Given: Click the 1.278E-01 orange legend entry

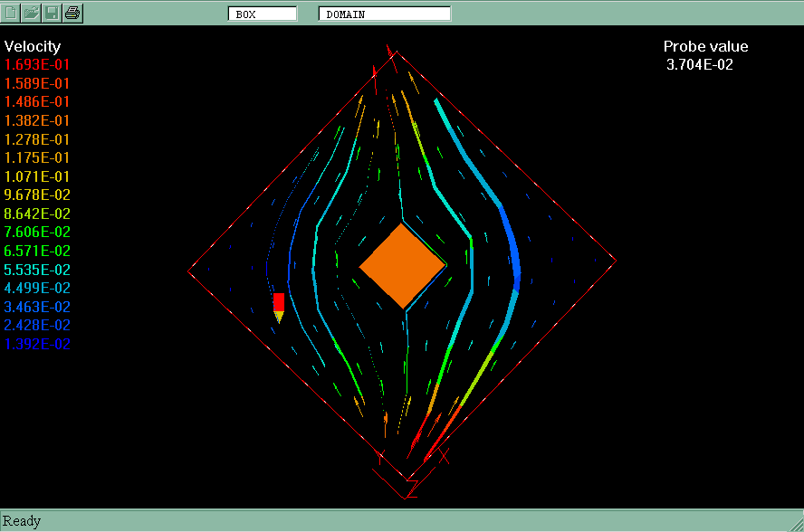Looking at the screenshot, I should tap(37, 139).
